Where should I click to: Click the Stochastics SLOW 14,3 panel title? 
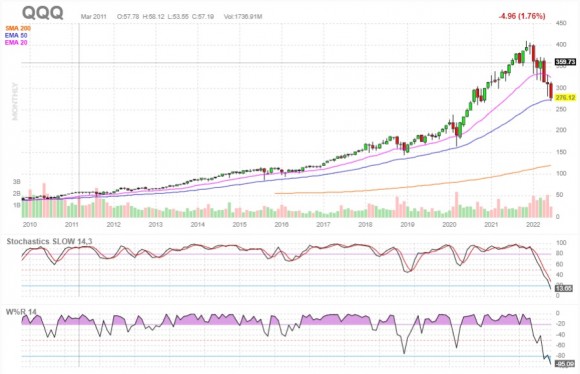tap(49, 242)
